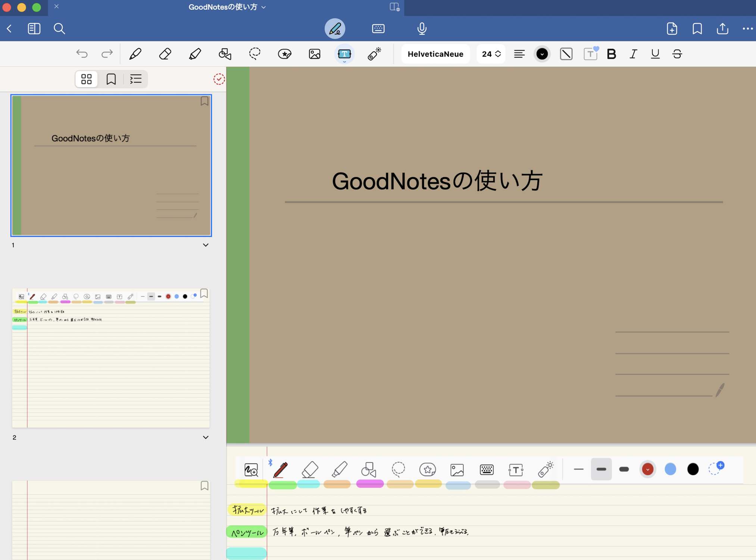Set text box background fill to none
756x560 pixels.
[566, 54]
